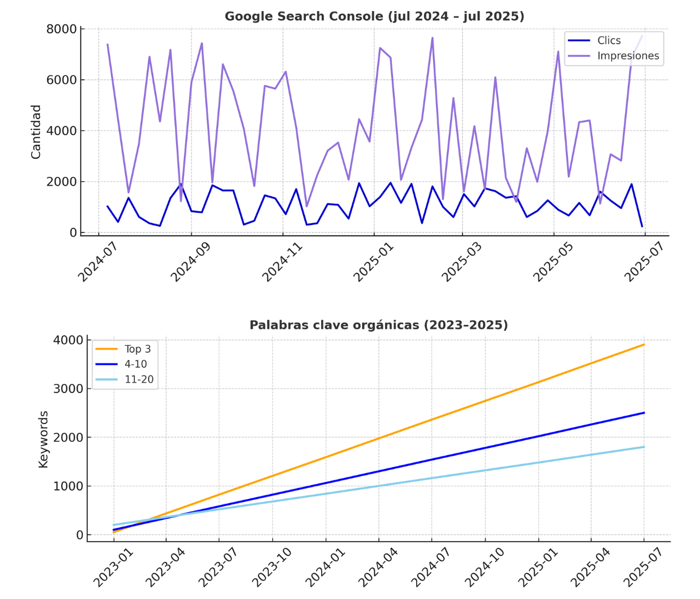Image resolution: width=700 pixels, height=599 pixels.
Task: Select the purple Impresiones legend line
Action: point(579,56)
